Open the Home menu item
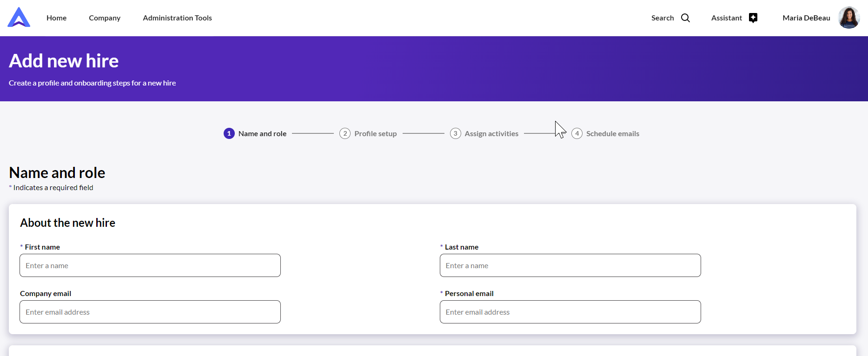The image size is (868, 356). tap(56, 18)
